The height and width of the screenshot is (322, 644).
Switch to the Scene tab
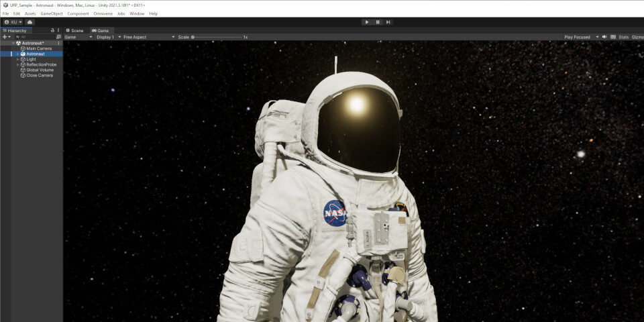click(x=74, y=30)
